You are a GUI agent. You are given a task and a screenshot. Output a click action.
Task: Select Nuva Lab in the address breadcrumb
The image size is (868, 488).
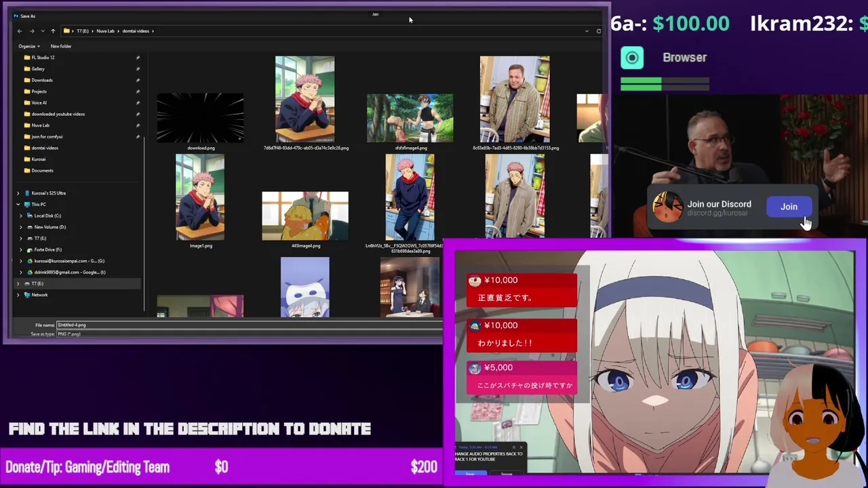pyautogui.click(x=105, y=31)
